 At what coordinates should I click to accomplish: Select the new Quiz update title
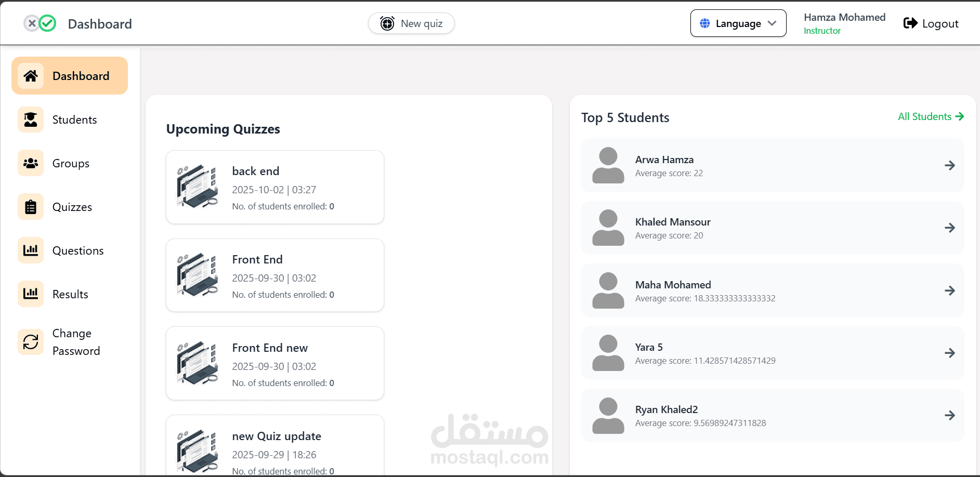pos(277,436)
